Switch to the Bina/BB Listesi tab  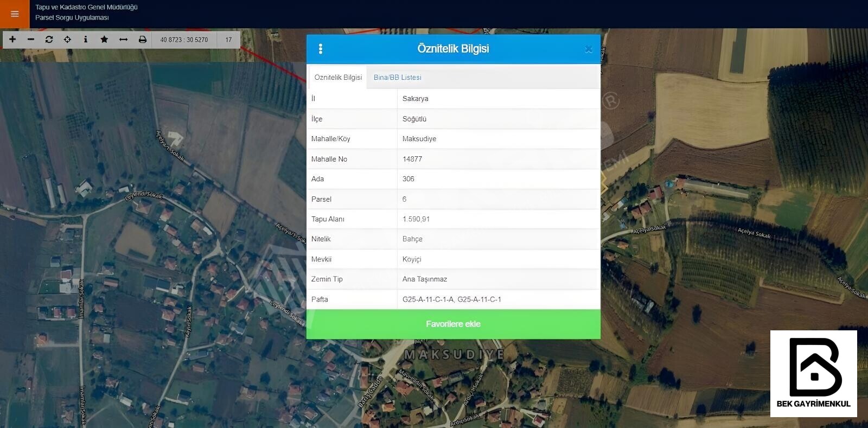398,78
